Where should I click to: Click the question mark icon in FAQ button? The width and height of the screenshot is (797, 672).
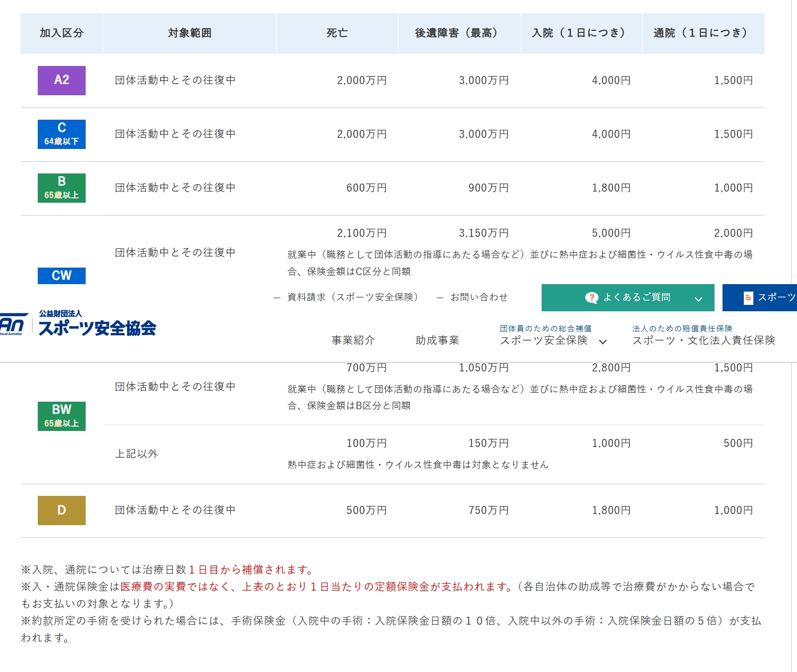tap(591, 298)
